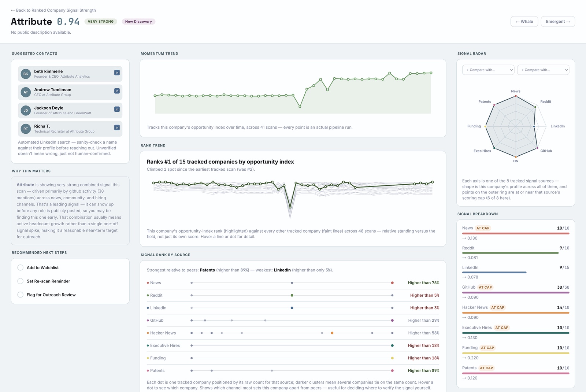
Task: Click the 9/15 LinkedIn score
Action: [564, 268]
